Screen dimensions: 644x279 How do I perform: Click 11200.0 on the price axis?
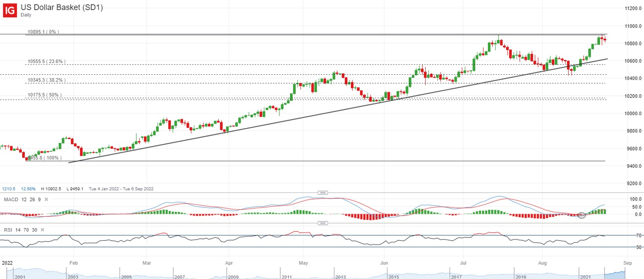[633, 8]
